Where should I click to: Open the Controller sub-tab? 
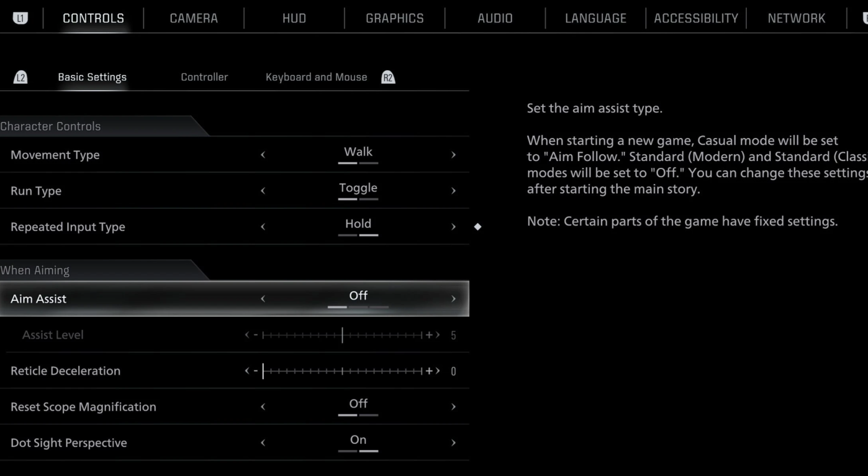tap(204, 77)
